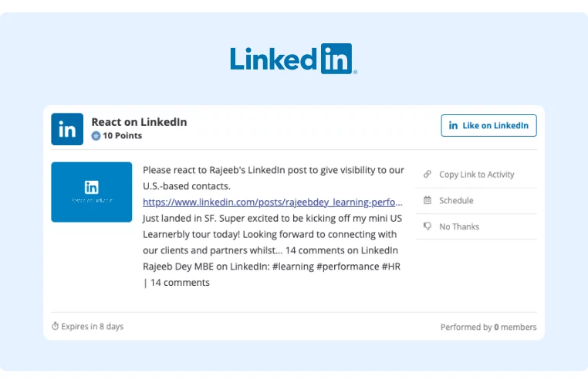Click the LinkedIn logo at top
The width and height of the screenshot is (588, 384).
click(x=294, y=59)
